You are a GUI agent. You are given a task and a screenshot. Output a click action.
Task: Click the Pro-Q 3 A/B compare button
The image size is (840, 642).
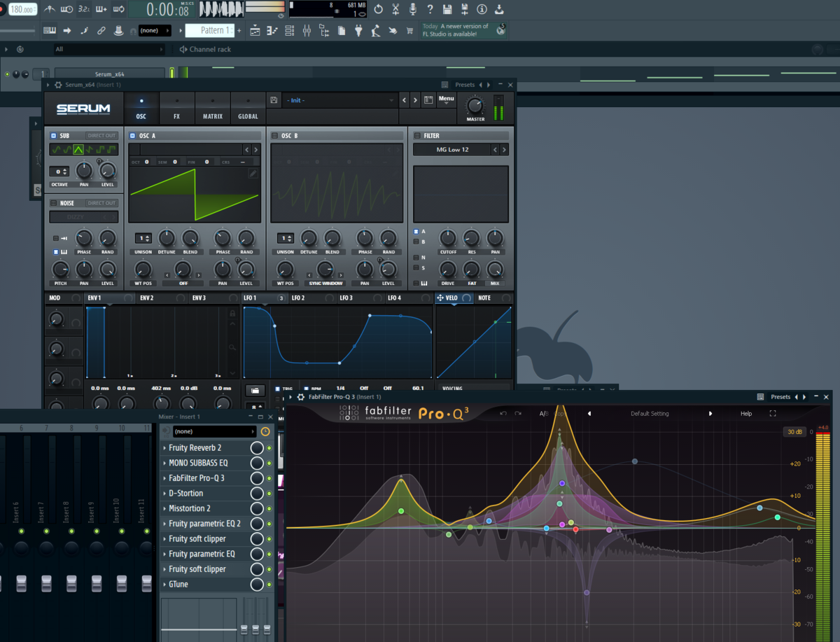[x=543, y=414]
